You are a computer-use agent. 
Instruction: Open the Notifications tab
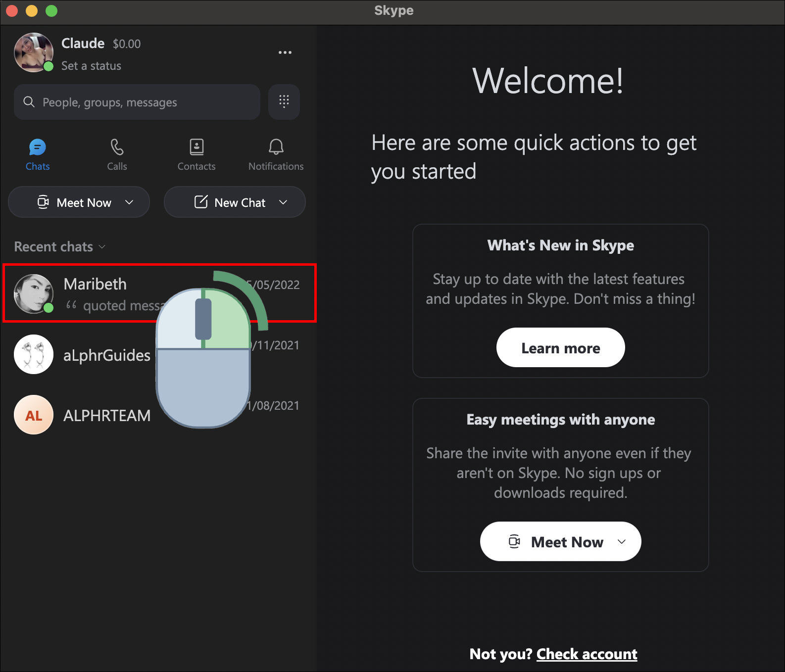tap(276, 155)
